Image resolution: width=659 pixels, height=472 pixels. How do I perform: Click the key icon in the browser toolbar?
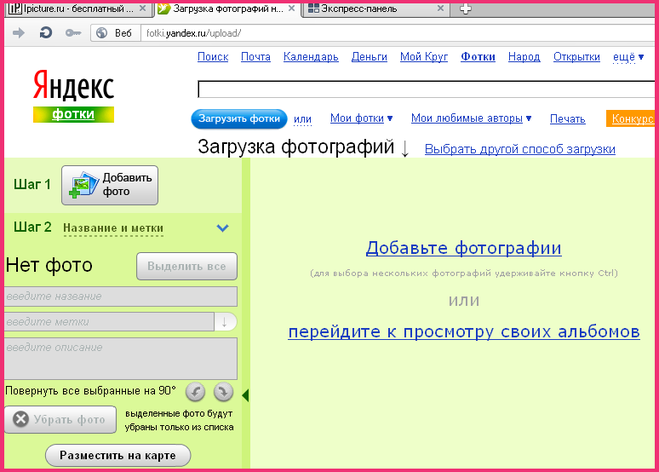click(73, 33)
